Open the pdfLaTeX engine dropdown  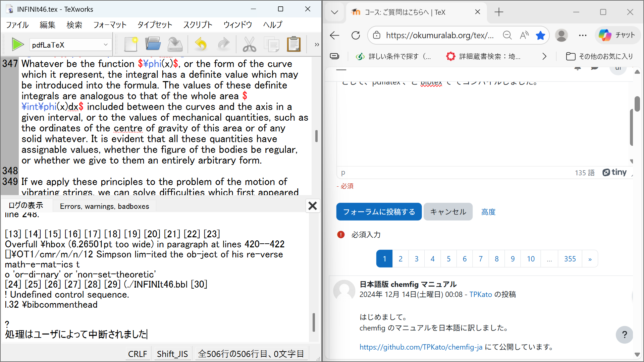tap(105, 44)
